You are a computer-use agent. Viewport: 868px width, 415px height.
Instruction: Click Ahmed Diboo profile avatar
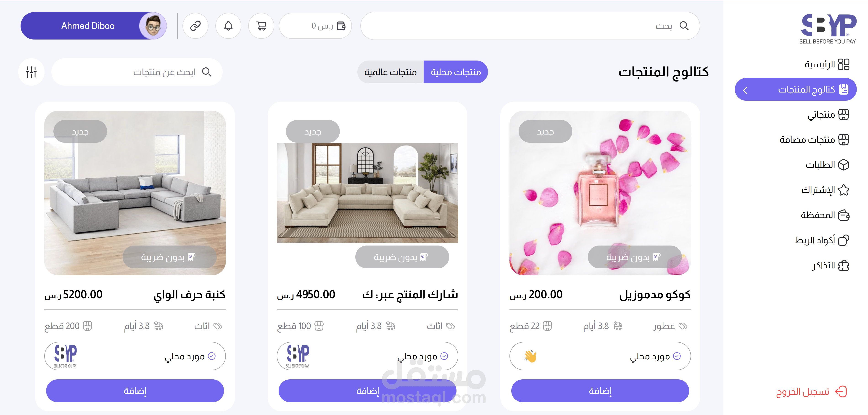coord(153,26)
